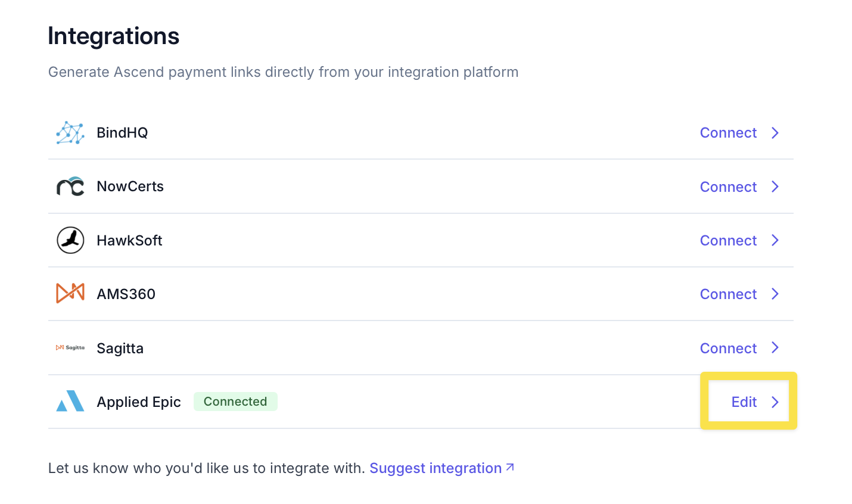
Task: Select the HawkSoft name text
Action: [x=129, y=240]
